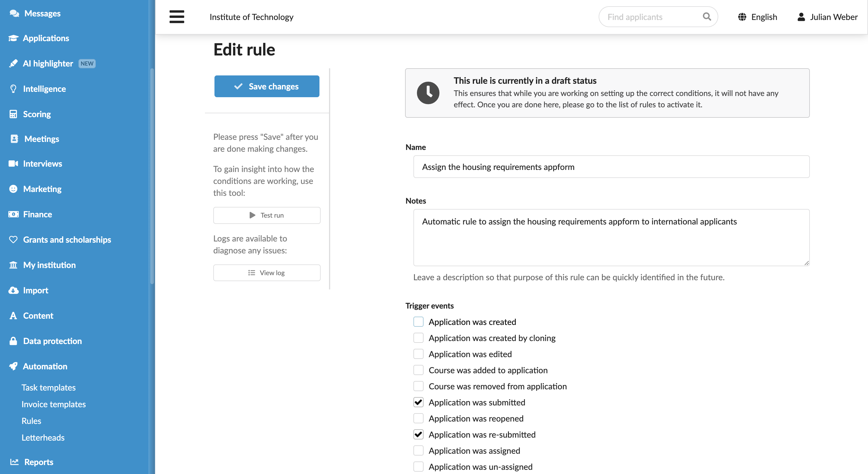Click the Meetings contact book icon

[x=14, y=139]
